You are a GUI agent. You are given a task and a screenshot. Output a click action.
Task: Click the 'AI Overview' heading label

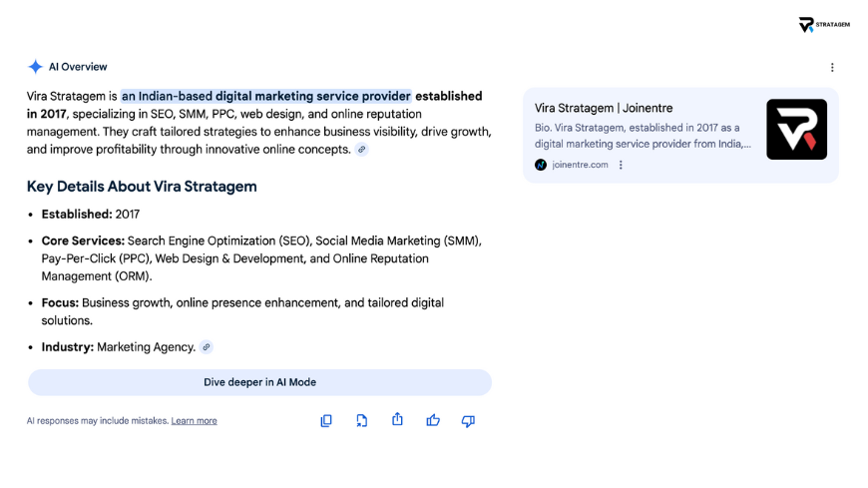(78, 67)
